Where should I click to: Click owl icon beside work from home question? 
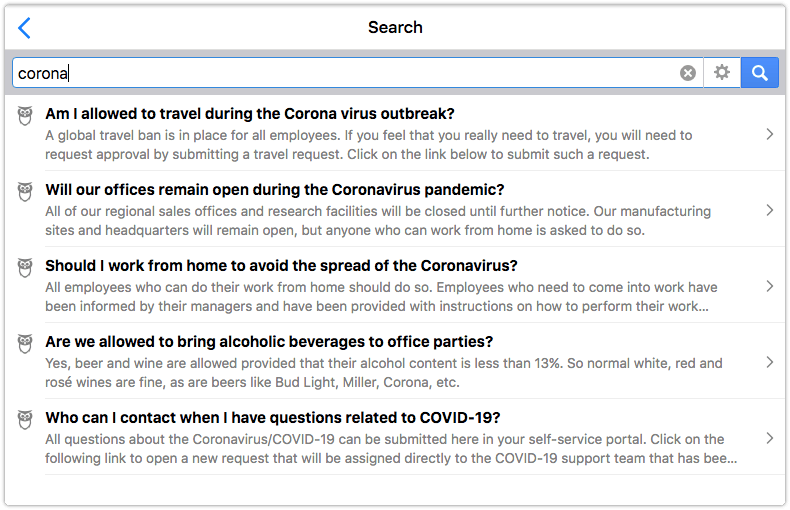tap(25, 268)
